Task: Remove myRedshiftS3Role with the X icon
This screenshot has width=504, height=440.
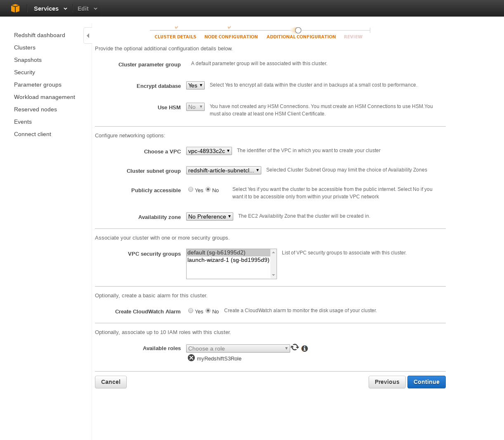Action: point(191,358)
